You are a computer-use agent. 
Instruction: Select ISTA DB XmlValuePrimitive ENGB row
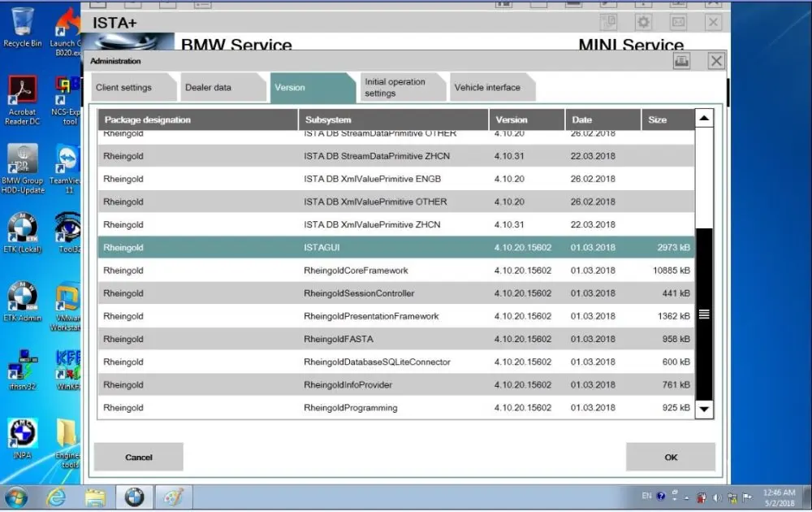point(396,179)
